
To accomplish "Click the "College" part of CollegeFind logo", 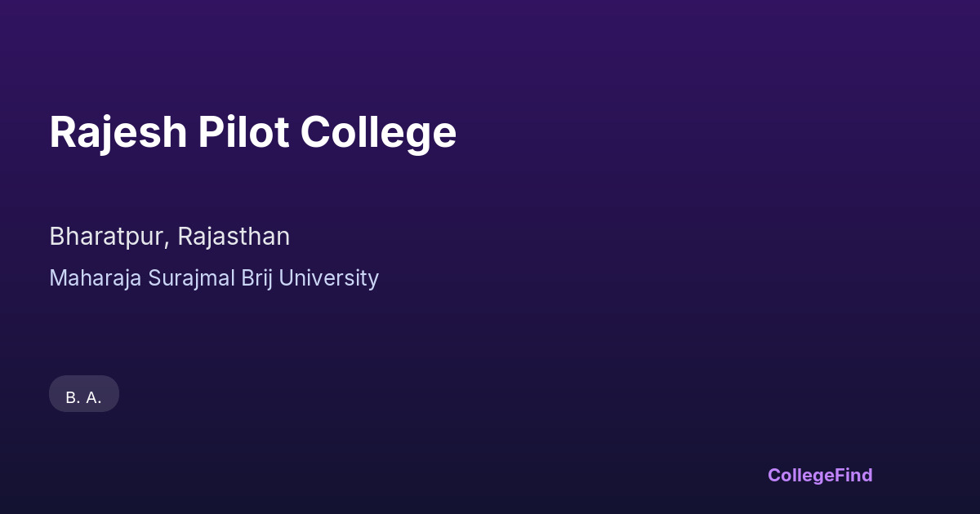I will [802, 475].
